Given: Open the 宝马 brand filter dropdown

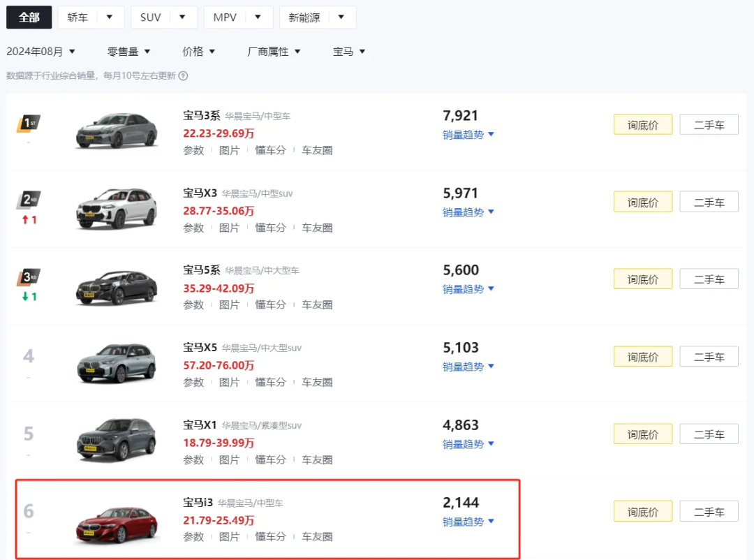Looking at the screenshot, I should 349,52.
